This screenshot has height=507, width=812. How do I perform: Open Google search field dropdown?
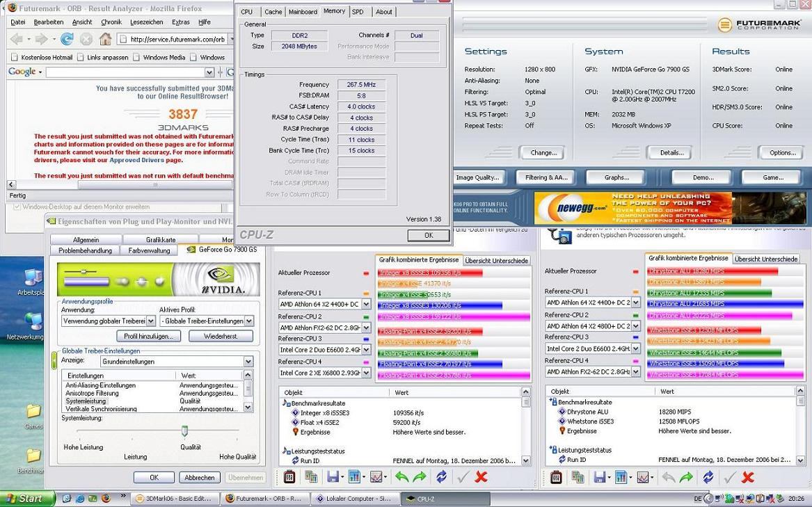tap(209, 72)
